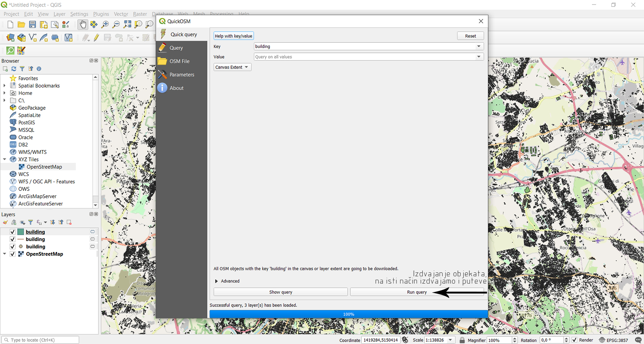Image resolution: width=644 pixels, height=344 pixels.
Task: Click the Zoom to Selection icon
Action: [x=138, y=24]
